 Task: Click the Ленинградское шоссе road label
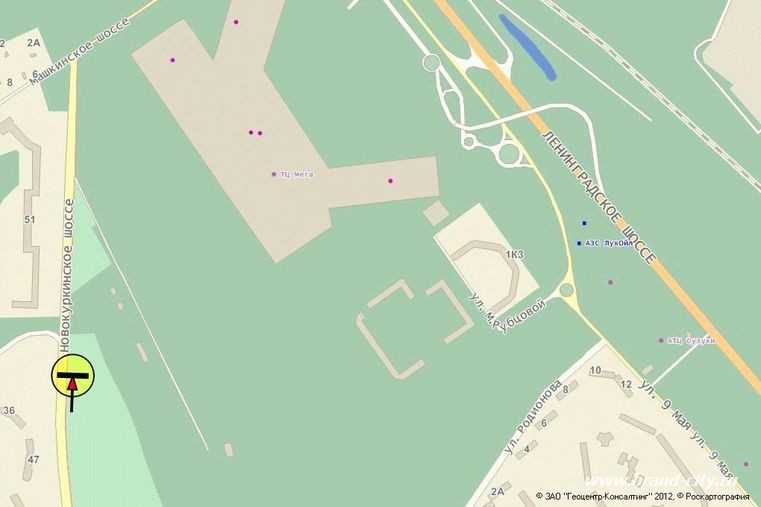598,197
